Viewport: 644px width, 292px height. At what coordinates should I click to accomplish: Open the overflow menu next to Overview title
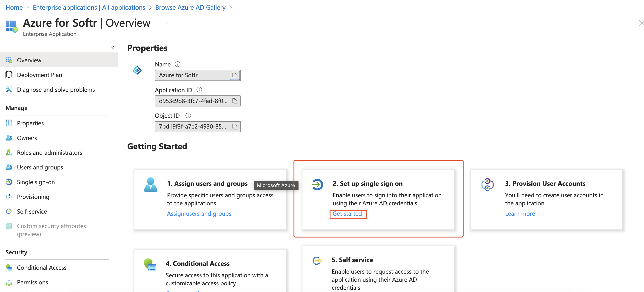coord(165,23)
